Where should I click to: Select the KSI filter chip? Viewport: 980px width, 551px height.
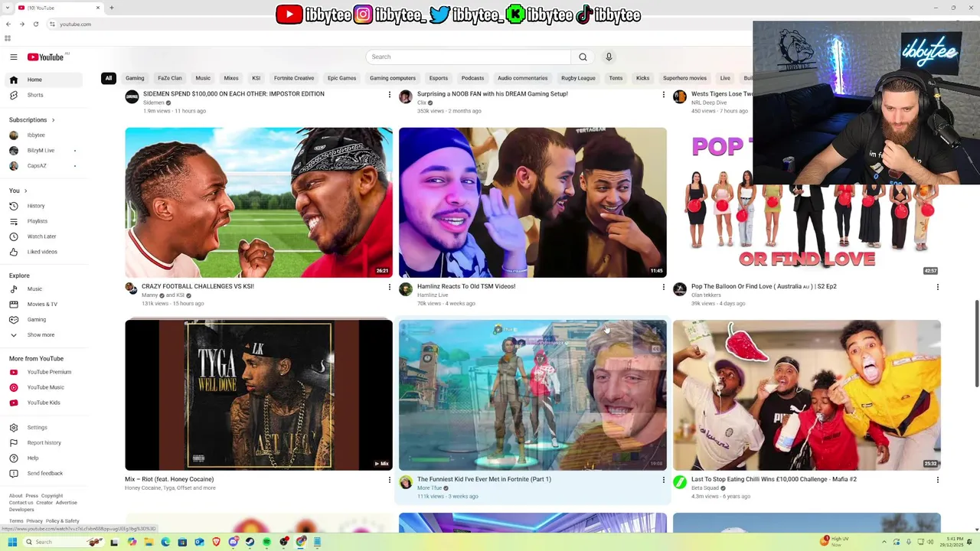point(256,78)
